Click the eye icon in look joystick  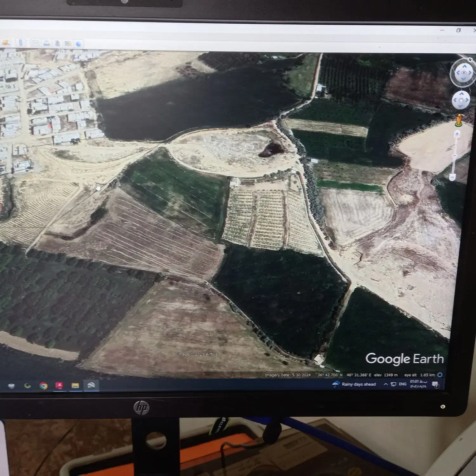coord(464,73)
